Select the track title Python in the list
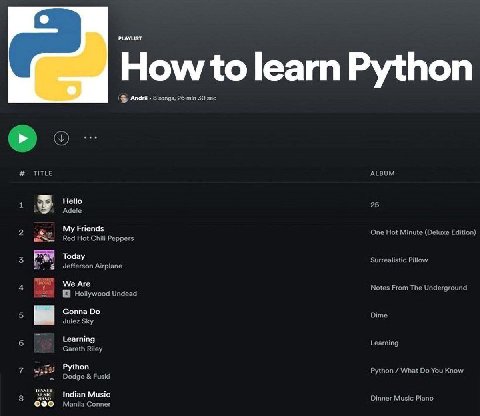Viewport: 480px width, 416px height. coord(76,367)
